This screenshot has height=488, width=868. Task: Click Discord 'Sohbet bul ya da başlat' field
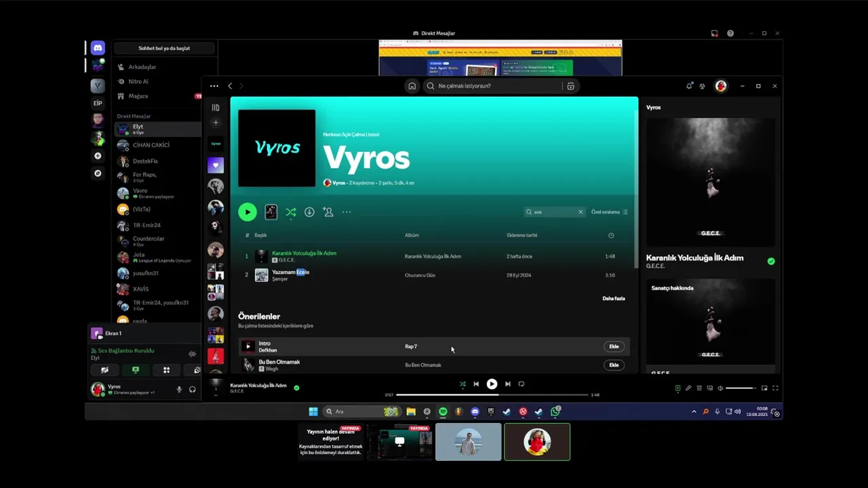click(x=164, y=48)
